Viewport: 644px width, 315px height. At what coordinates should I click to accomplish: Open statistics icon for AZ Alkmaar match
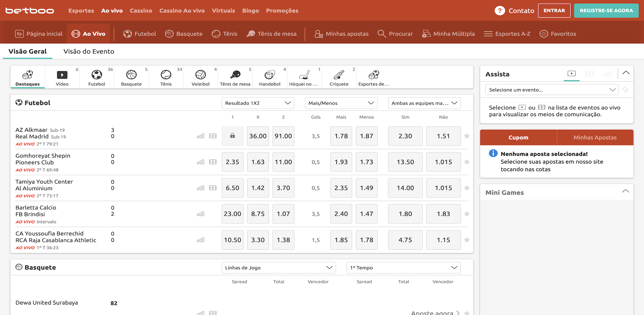[x=201, y=136]
